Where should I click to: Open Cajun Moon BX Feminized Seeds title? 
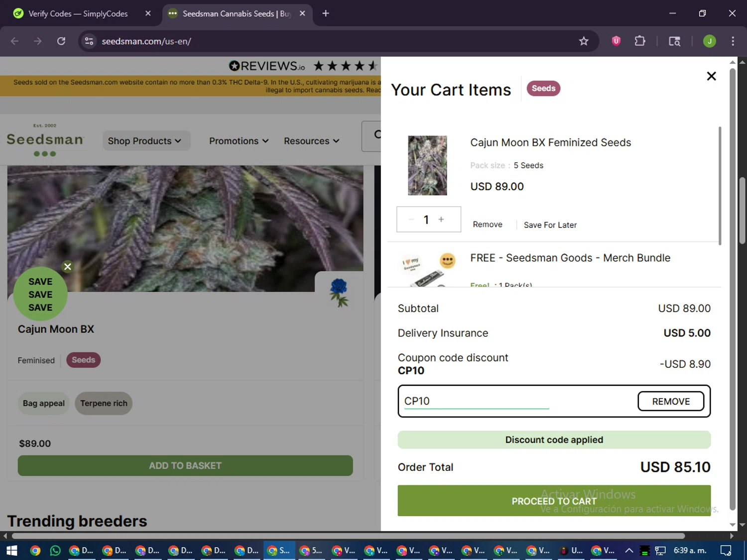pyautogui.click(x=551, y=142)
